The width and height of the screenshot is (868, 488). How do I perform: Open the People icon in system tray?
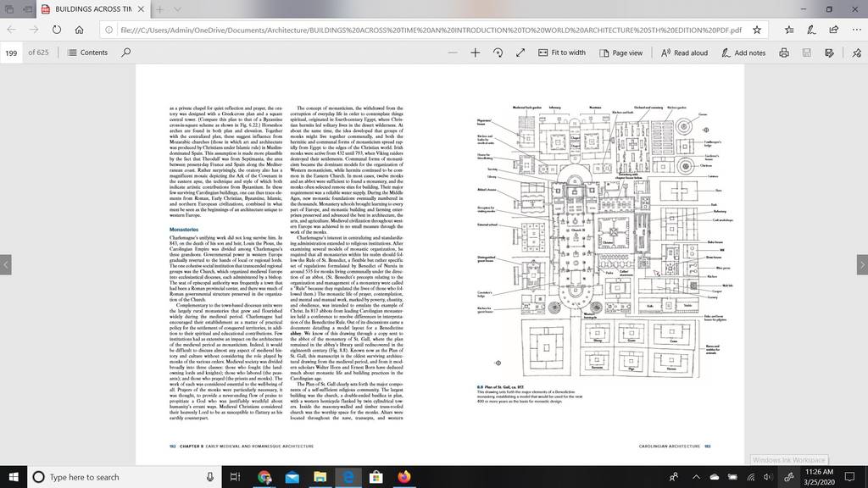tap(674, 477)
